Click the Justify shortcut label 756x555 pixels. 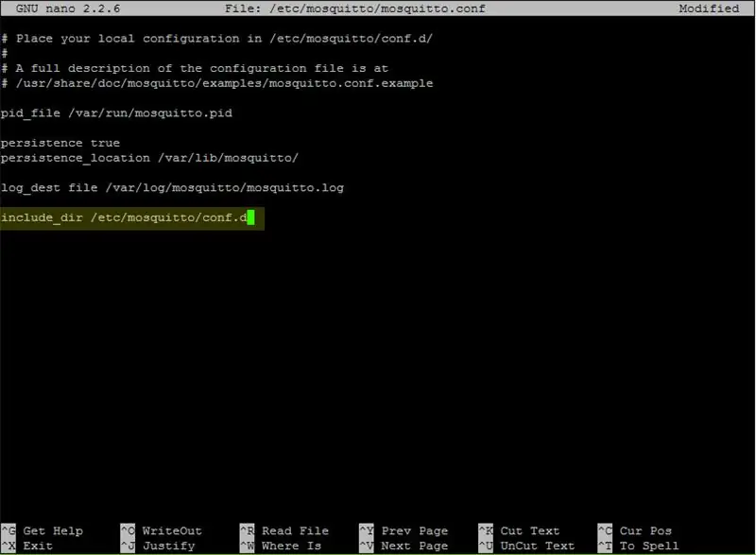click(158, 546)
